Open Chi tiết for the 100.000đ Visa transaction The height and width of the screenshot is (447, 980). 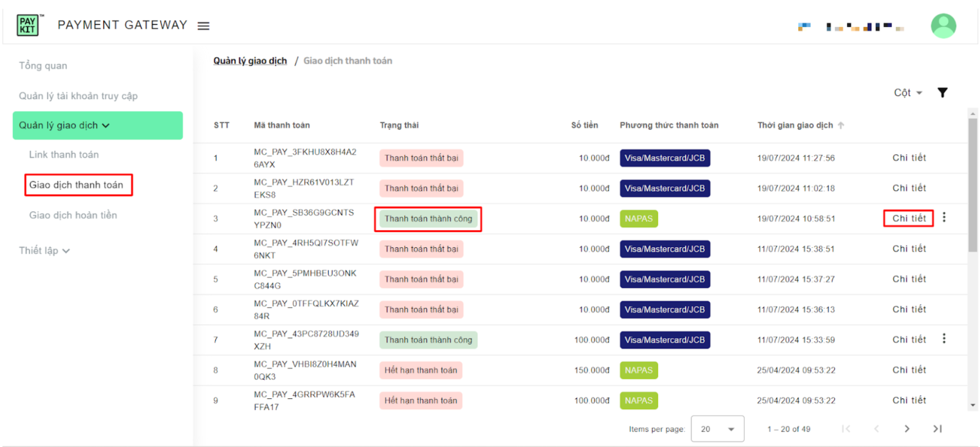click(909, 340)
